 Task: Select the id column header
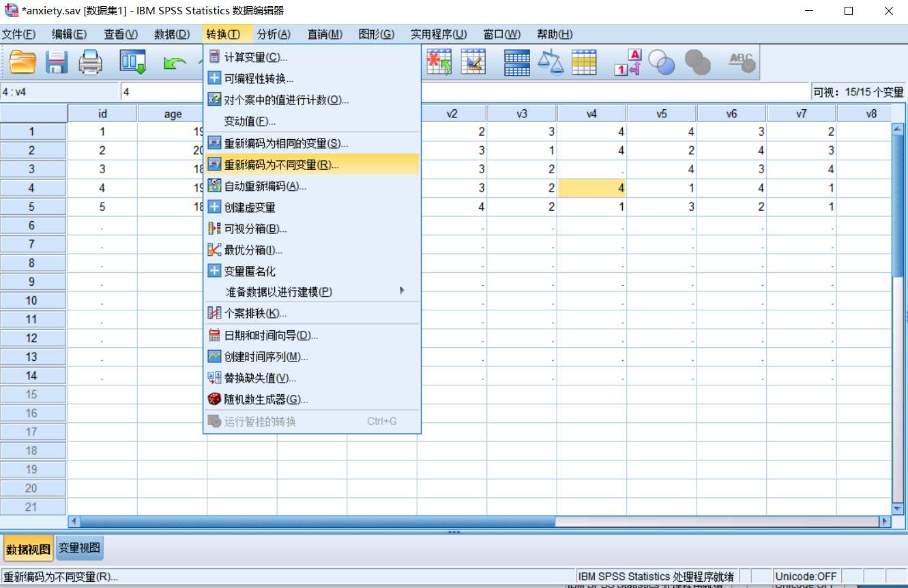coord(103,114)
